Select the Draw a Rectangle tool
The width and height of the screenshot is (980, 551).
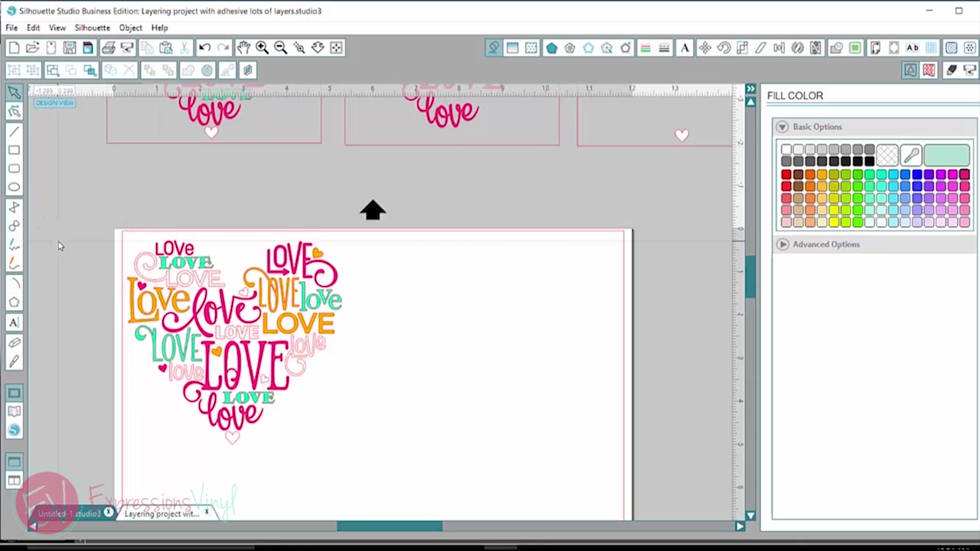(14, 150)
